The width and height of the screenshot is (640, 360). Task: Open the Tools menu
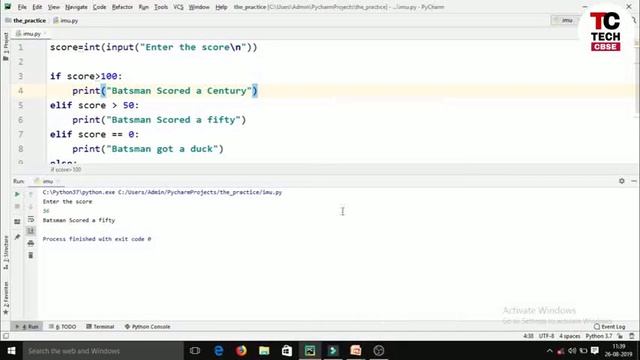click(x=161, y=7)
